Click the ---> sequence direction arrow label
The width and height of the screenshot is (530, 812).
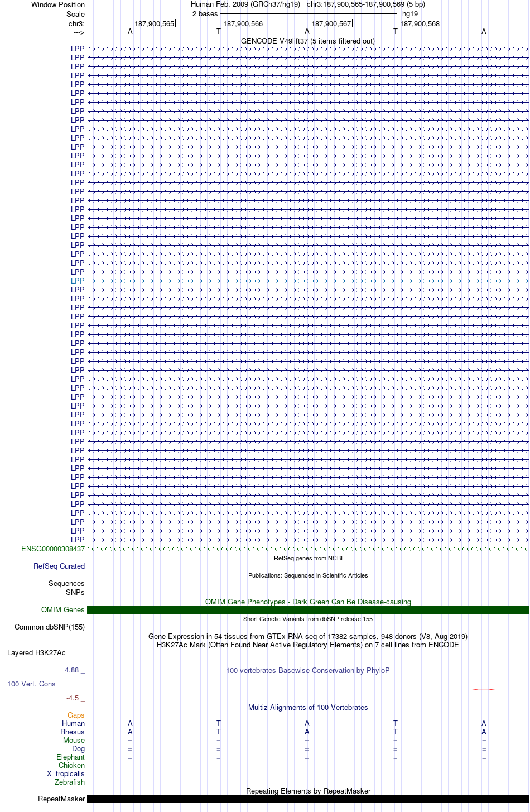point(79,32)
